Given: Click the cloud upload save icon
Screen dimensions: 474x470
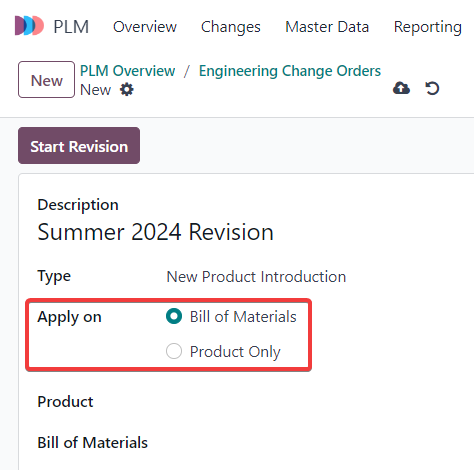Looking at the screenshot, I should pyautogui.click(x=401, y=88).
